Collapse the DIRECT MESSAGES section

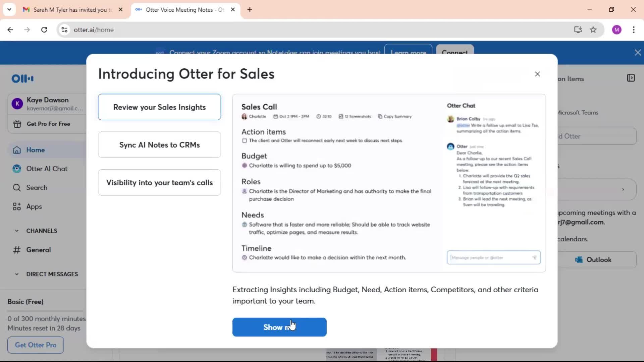coord(17,274)
